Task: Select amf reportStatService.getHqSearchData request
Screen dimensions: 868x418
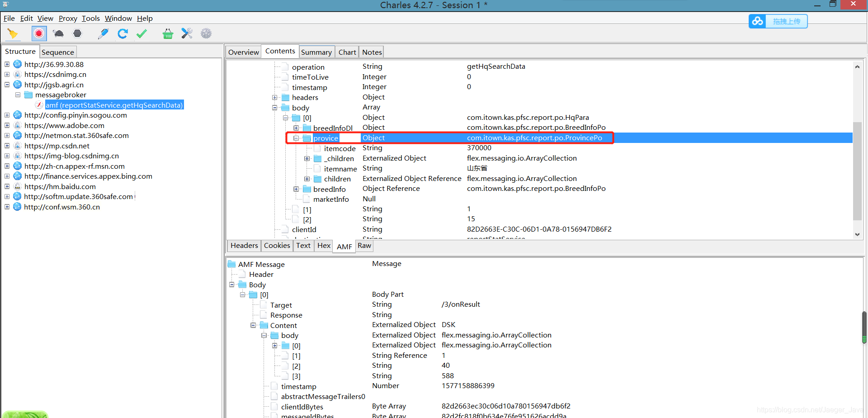Action: pyautogui.click(x=114, y=105)
